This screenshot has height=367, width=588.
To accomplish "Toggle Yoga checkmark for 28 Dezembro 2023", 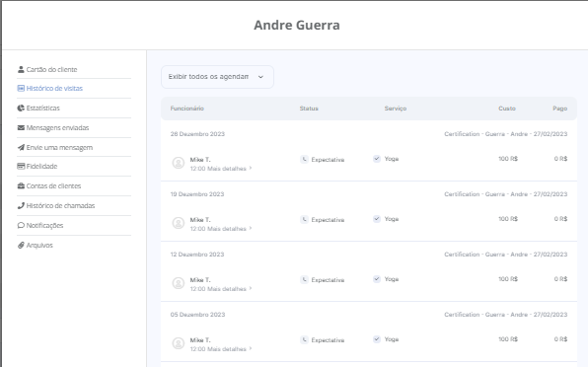I will tap(377, 159).
